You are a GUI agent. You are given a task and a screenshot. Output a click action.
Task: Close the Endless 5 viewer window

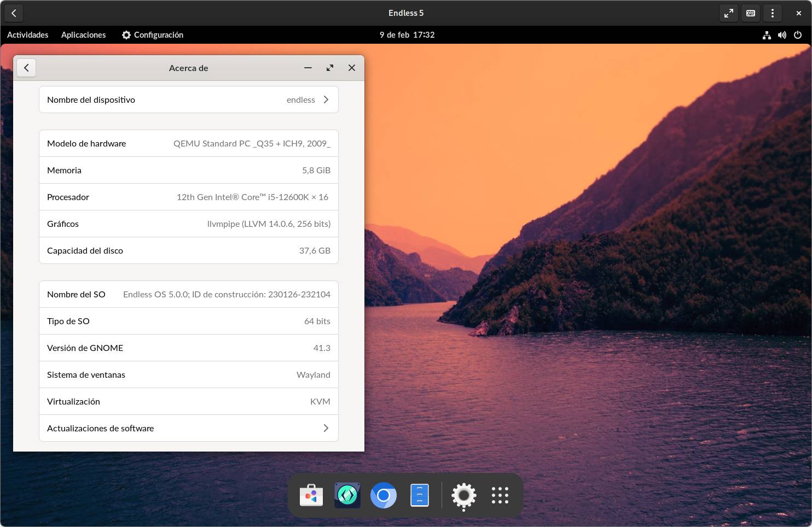click(x=799, y=13)
